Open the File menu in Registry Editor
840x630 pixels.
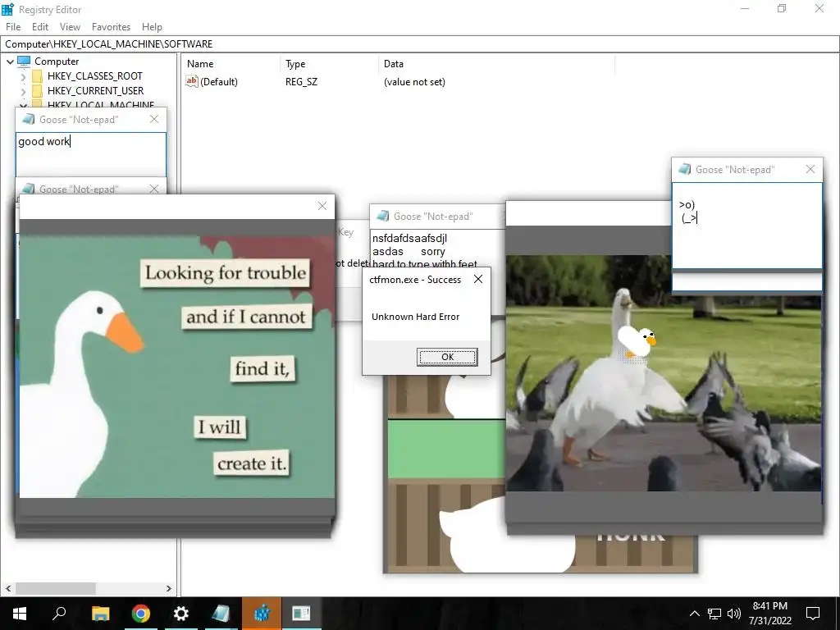point(13,27)
